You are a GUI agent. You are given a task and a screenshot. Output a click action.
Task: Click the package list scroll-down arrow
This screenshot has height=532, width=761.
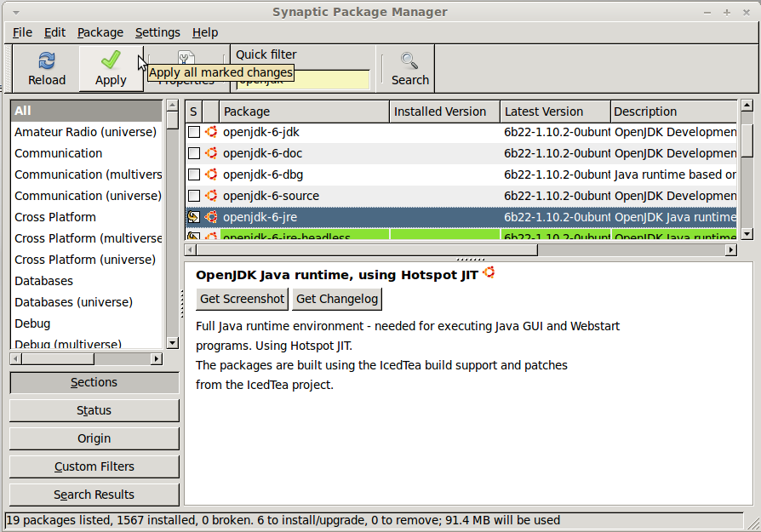click(x=747, y=234)
